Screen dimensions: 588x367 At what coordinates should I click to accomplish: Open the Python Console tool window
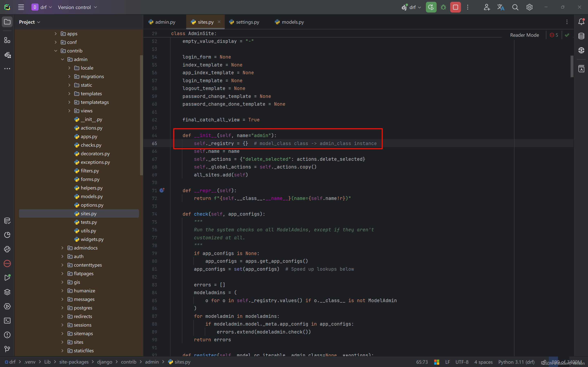(7, 249)
